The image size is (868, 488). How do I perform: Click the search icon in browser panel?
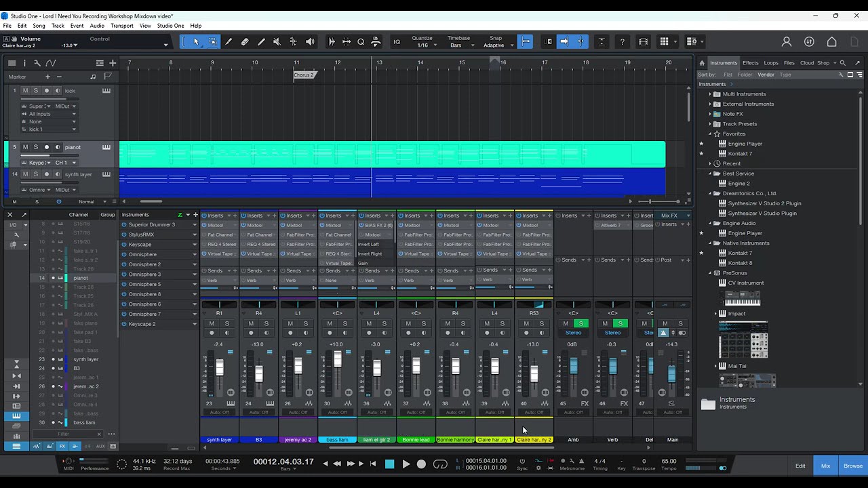coord(842,63)
